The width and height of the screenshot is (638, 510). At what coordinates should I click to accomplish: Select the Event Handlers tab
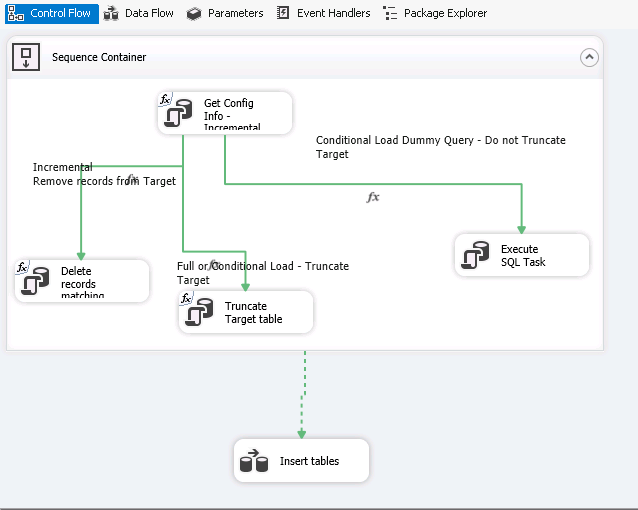322,13
